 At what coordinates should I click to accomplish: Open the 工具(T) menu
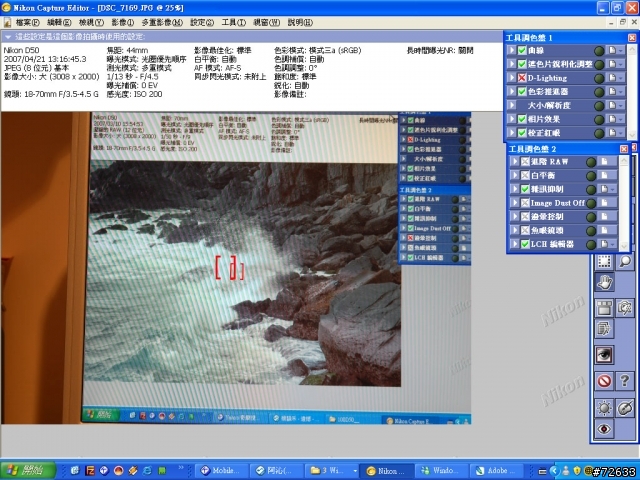(233, 22)
